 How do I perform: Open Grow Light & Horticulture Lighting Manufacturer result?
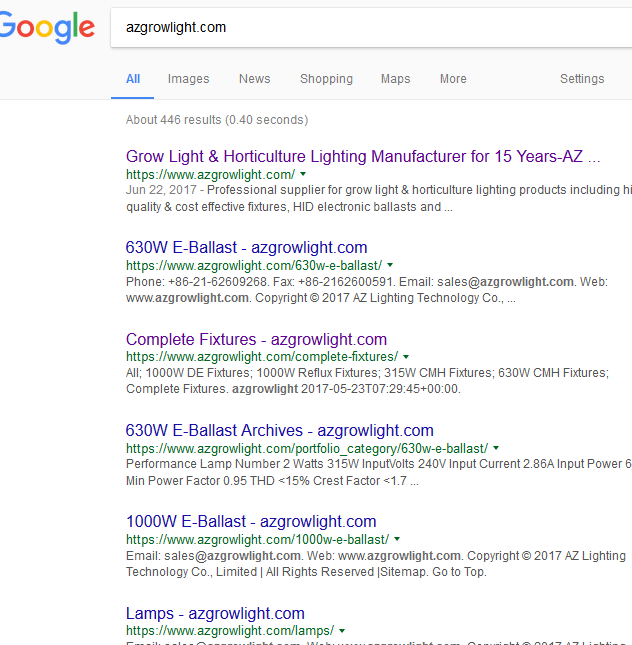point(363,156)
